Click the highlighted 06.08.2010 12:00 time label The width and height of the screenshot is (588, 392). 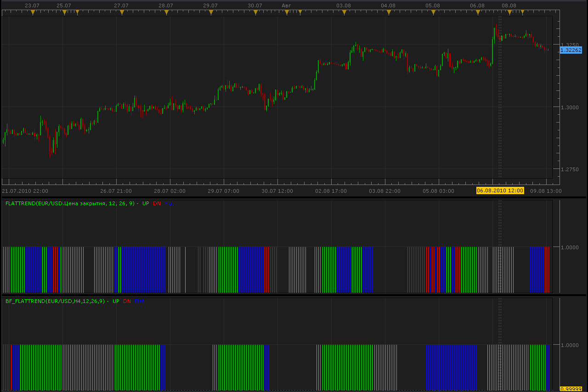coord(500,190)
